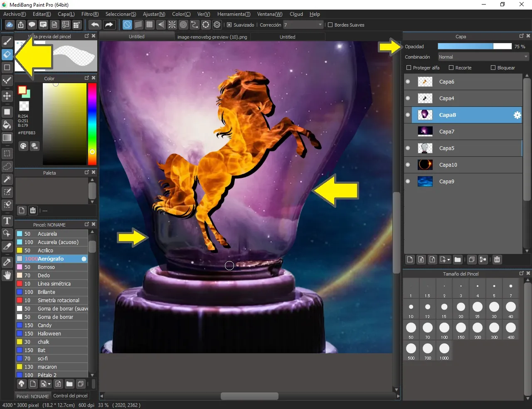Select the Lasso tool
The width and height of the screenshot is (532, 409).
coord(7,166)
